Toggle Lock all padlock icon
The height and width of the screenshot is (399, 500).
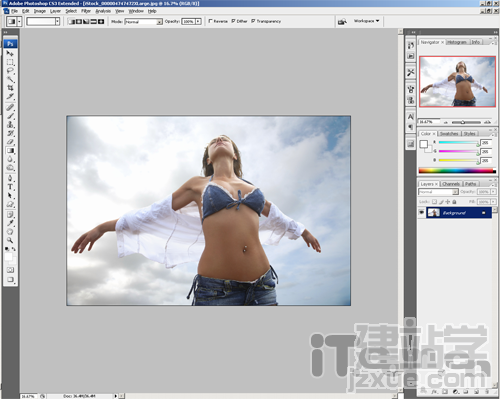[x=454, y=202]
